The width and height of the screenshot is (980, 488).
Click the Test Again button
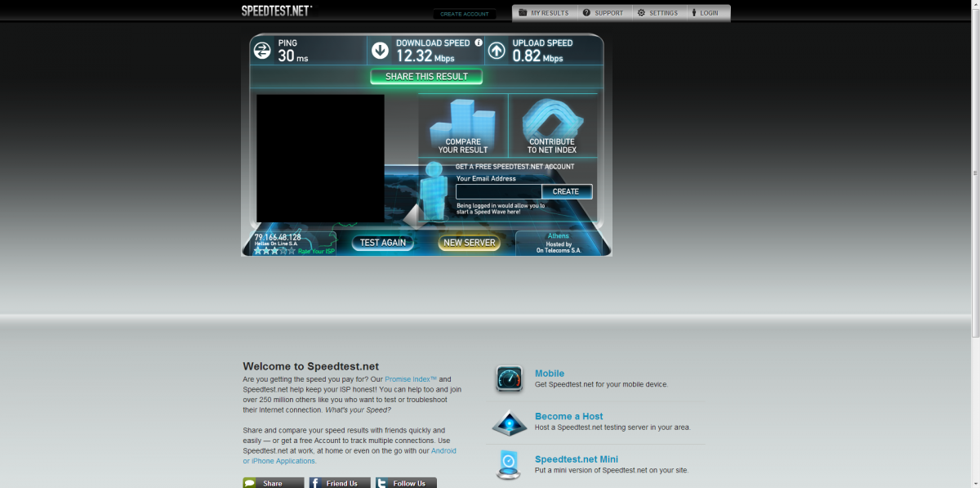pyautogui.click(x=383, y=243)
